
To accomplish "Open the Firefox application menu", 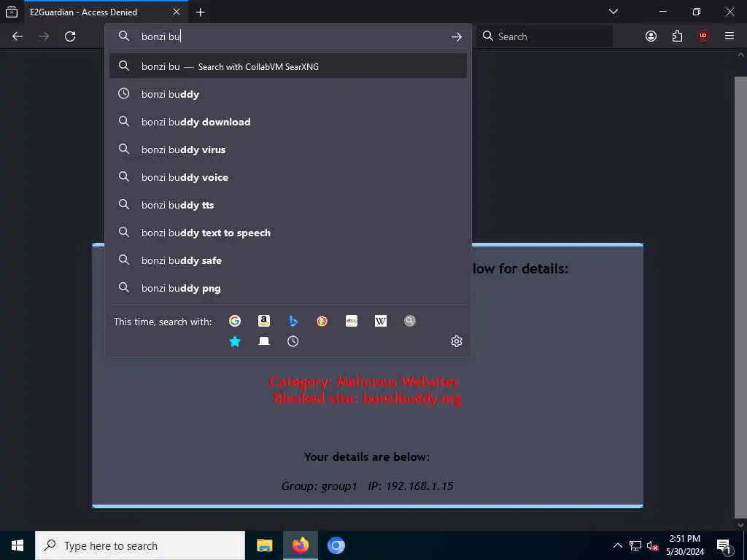I will (729, 36).
